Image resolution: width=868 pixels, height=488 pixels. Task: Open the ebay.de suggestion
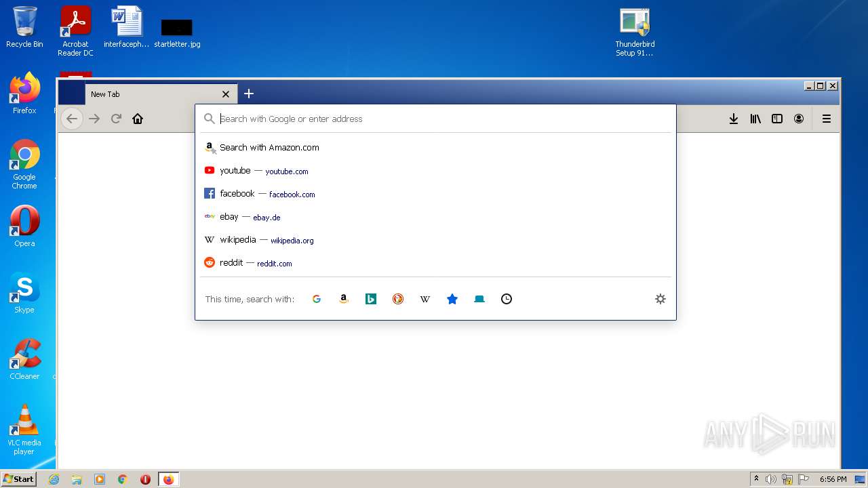click(435, 217)
